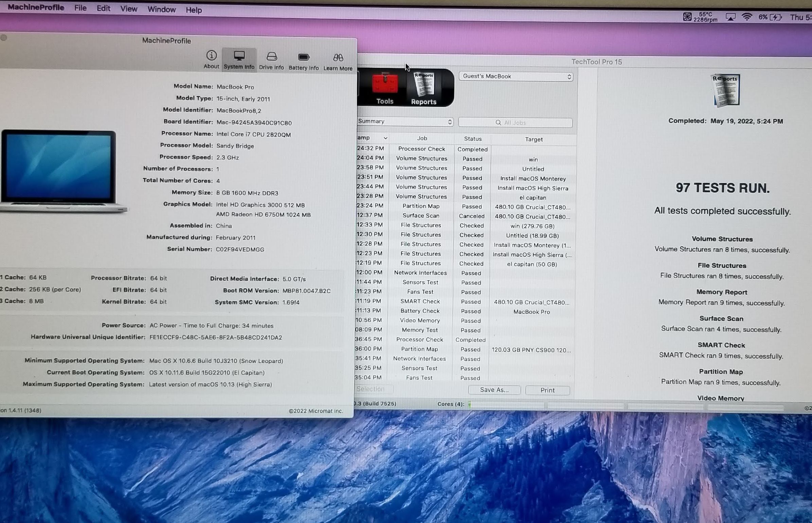This screenshot has width=812, height=523.
Task: Click the Learn More binoculars icon
Action: pos(338,58)
